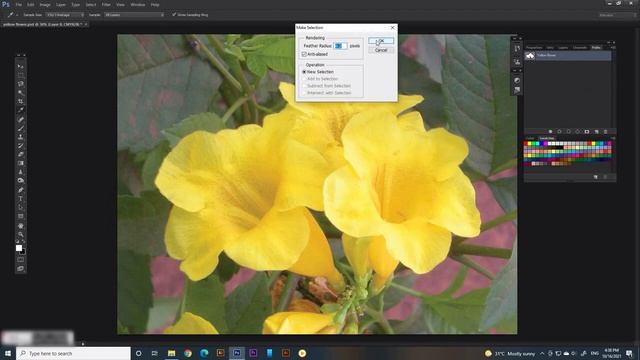Close the Make Selection dialog

click(x=393, y=27)
